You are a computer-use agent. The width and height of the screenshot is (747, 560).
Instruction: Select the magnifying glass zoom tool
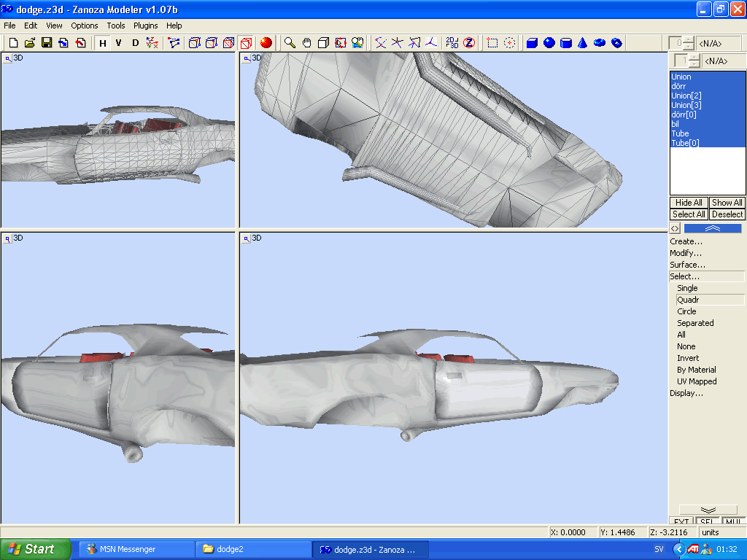(x=290, y=43)
